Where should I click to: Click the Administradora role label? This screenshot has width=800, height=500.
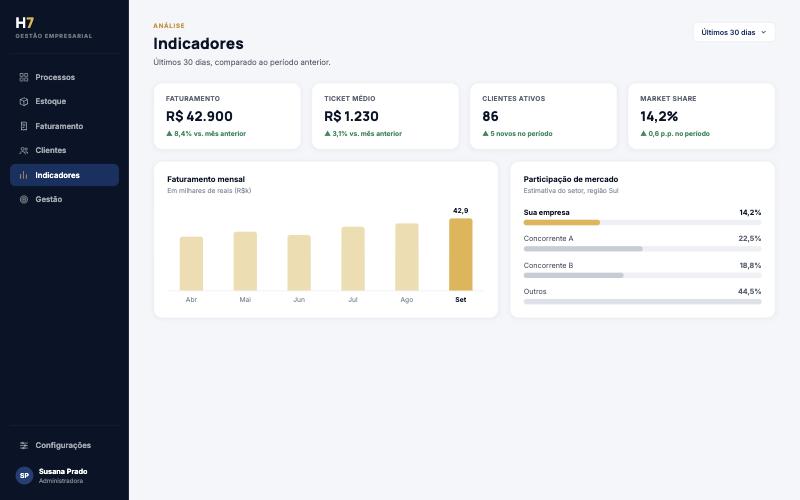[61, 481]
